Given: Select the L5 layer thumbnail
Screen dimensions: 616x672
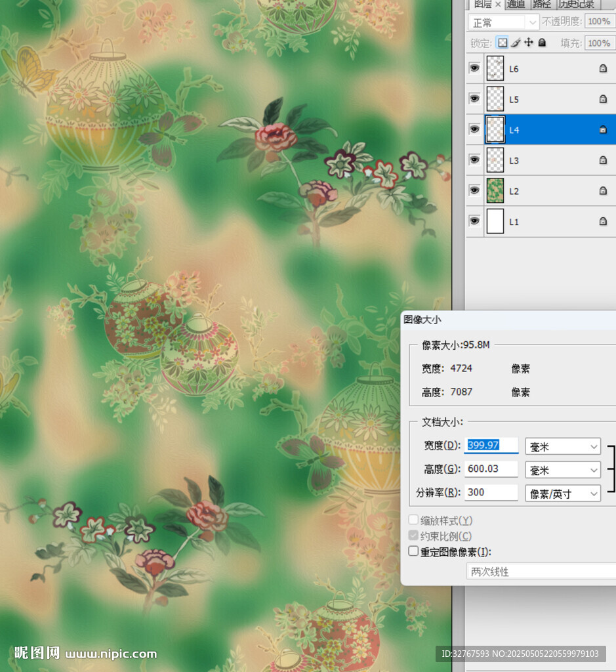Looking at the screenshot, I should [495, 99].
